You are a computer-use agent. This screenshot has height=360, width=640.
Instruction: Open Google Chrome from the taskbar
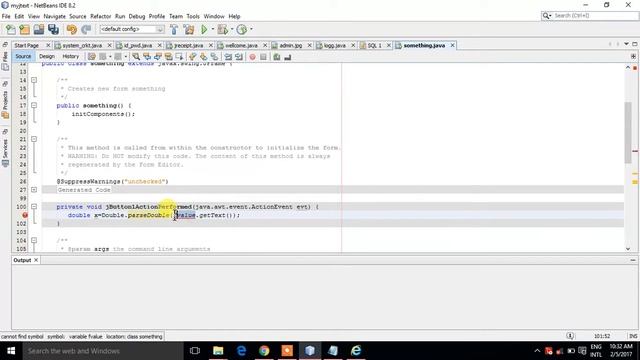coord(264,351)
